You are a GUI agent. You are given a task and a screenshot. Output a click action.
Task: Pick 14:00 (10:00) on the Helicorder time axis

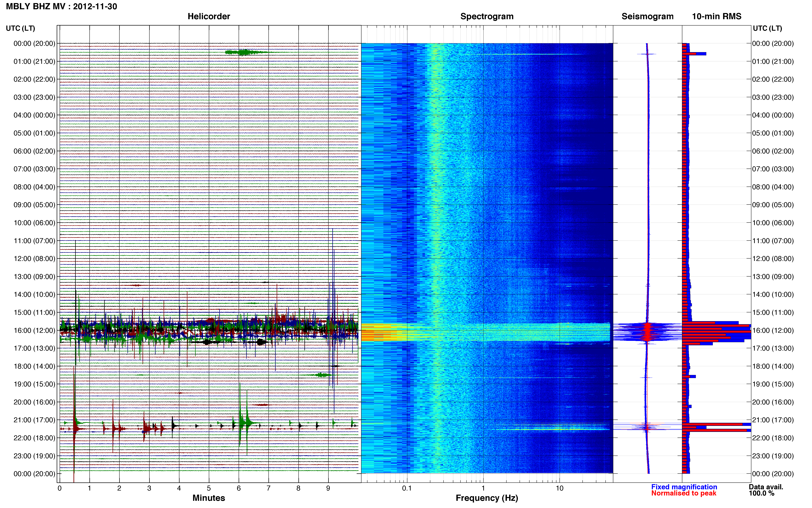pyautogui.click(x=34, y=295)
